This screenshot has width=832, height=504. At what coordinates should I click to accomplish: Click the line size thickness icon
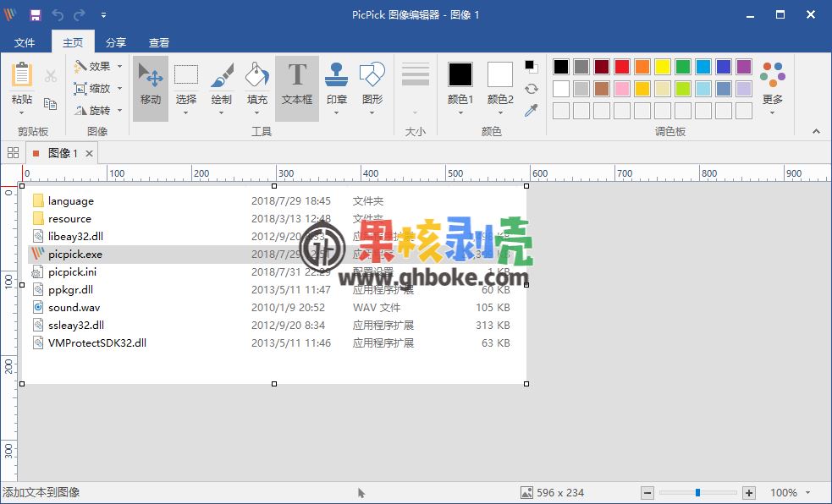coord(416,74)
